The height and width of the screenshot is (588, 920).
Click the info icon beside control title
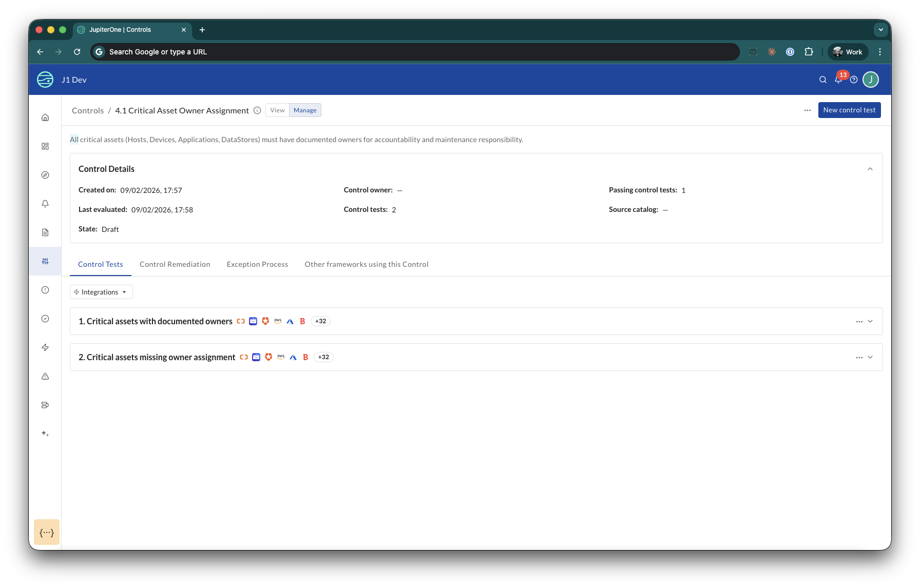point(257,110)
